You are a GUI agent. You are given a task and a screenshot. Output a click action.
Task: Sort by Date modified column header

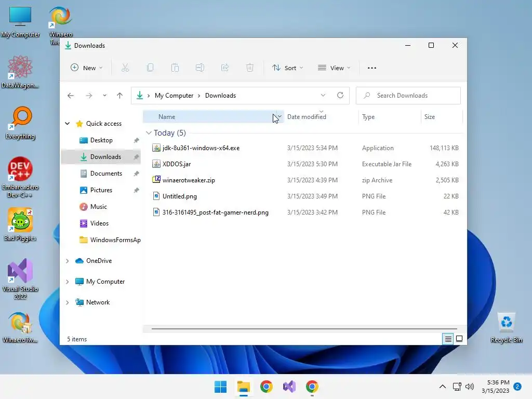pos(321,117)
